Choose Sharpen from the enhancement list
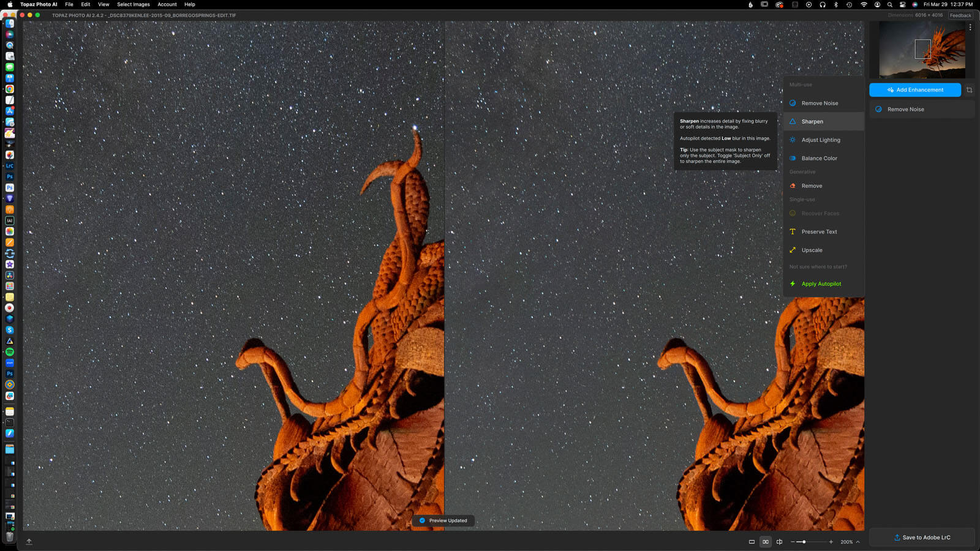The width and height of the screenshot is (980, 551). [x=812, y=122]
